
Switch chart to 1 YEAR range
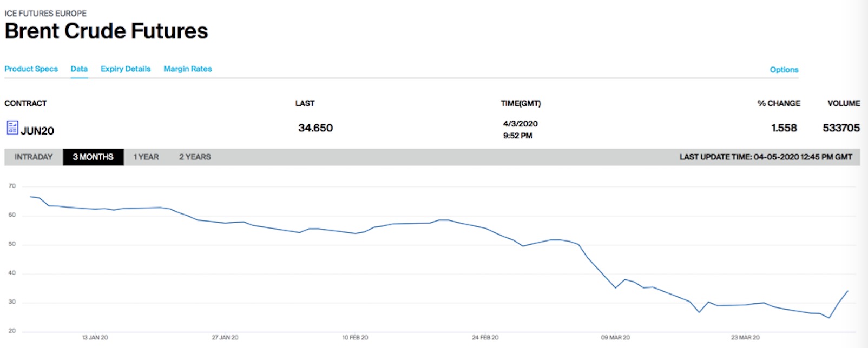146,157
